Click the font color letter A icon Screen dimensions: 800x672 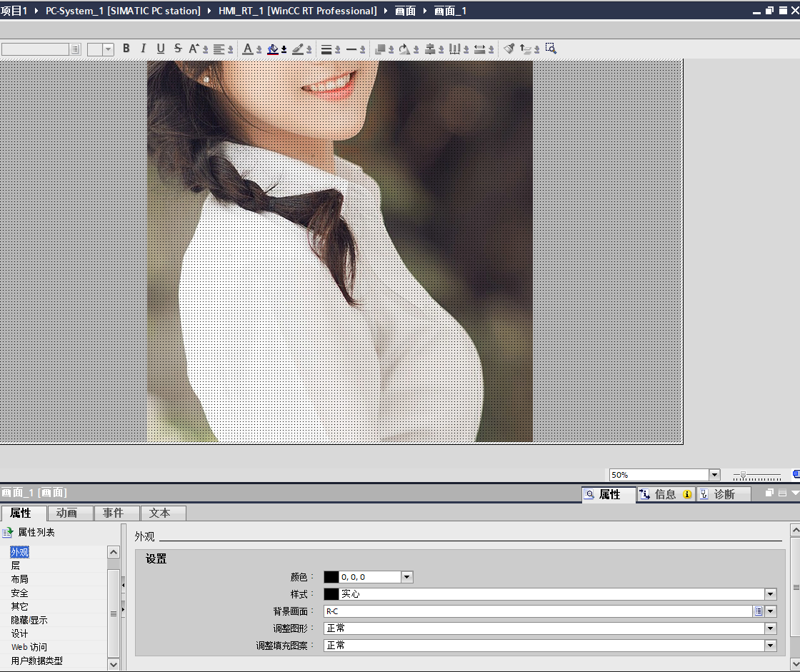(x=248, y=49)
